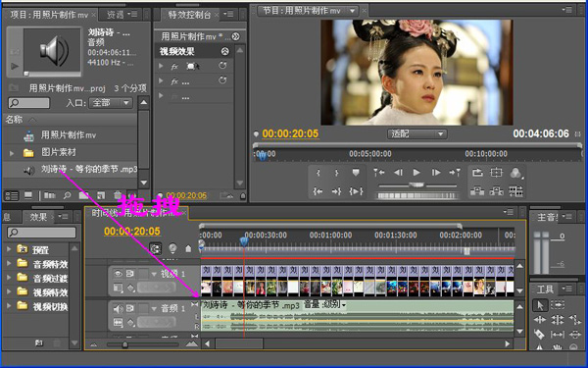Viewport: 588px width, 368px height.
Task: Play the program monitor
Action: point(416,173)
